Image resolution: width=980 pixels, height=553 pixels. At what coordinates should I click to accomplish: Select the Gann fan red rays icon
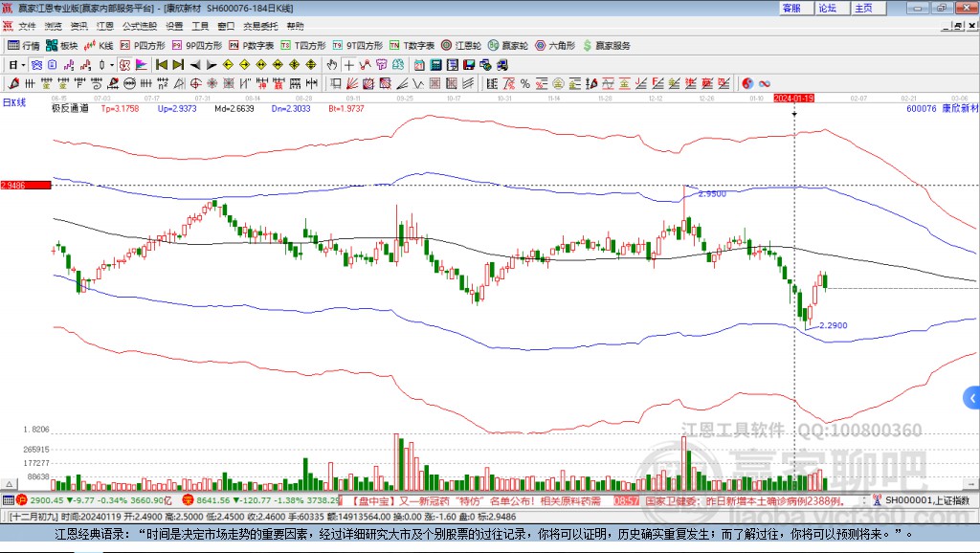(x=352, y=84)
